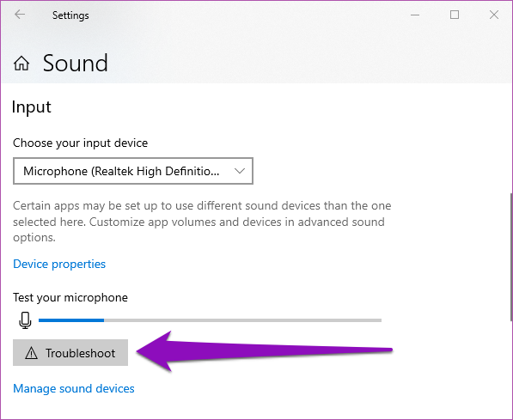Click the Troubleshoot button
Viewport: 513px width, 420px height.
click(70, 353)
